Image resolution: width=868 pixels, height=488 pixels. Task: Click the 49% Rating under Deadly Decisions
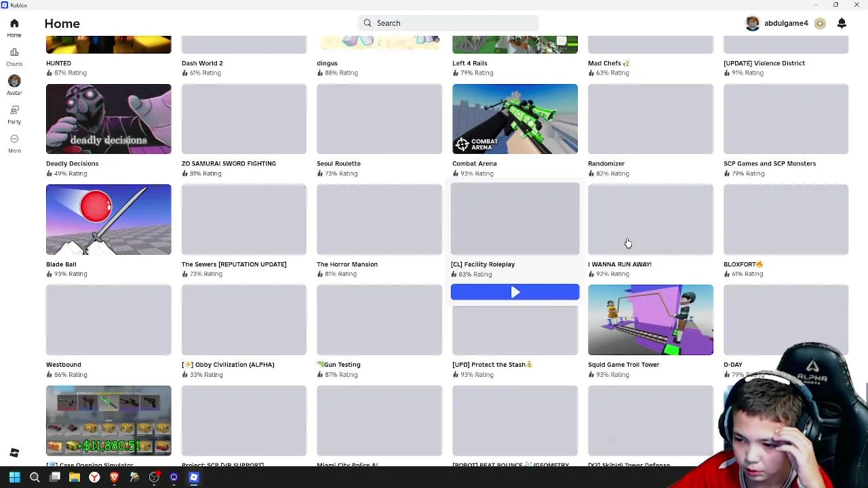(66, 174)
